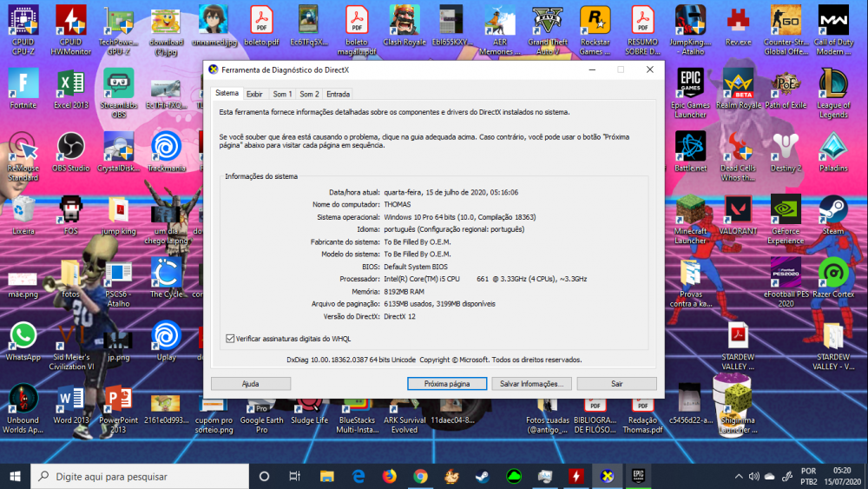The width and height of the screenshot is (868, 489).
Task: Open Firefox from the taskbar
Action: tap(389, 476)
